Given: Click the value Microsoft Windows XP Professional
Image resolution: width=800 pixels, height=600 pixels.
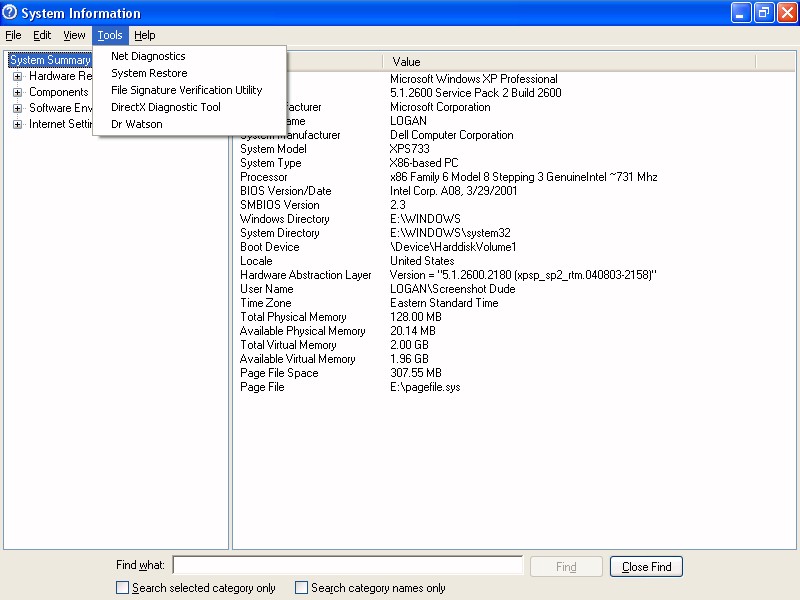Looking at the screenshot, I should (x=474, y=79).
